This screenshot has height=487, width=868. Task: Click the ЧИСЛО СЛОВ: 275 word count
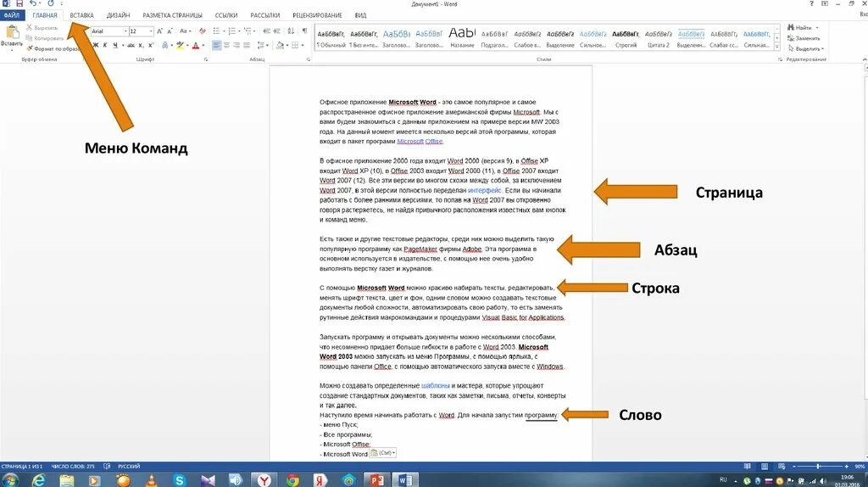click(73, 467)
